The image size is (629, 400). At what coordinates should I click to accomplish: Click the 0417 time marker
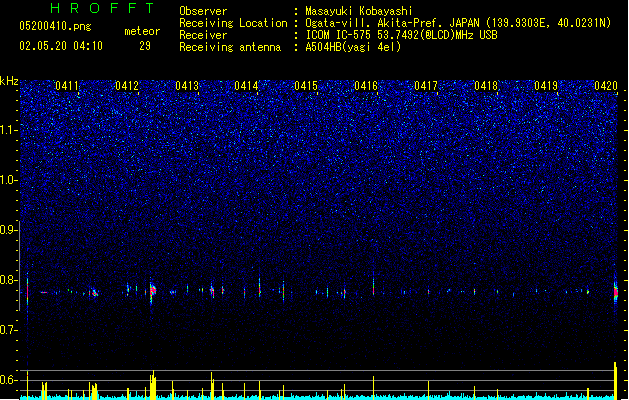pyautogui.click(x=426, y=86)
